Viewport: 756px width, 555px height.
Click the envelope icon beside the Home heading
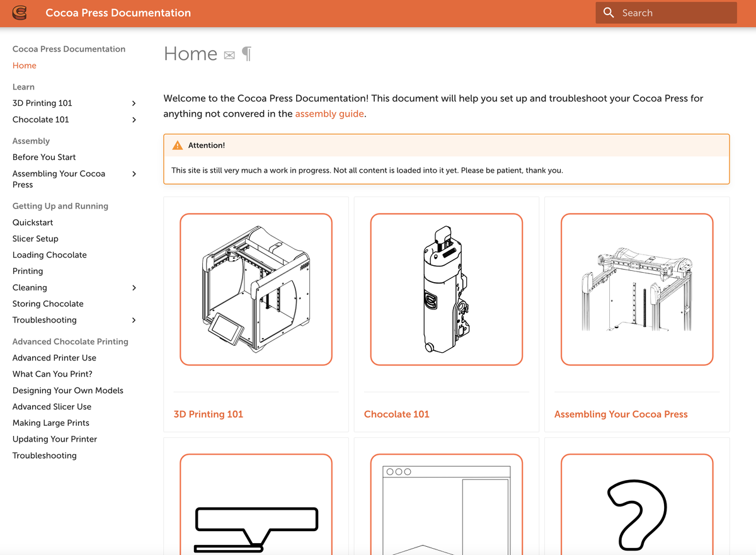[229, 55]
